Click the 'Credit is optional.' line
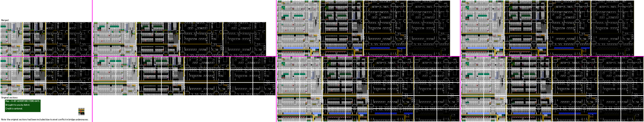Image resolution: width=644 pixels, height=122 pixels. point(14,109)
